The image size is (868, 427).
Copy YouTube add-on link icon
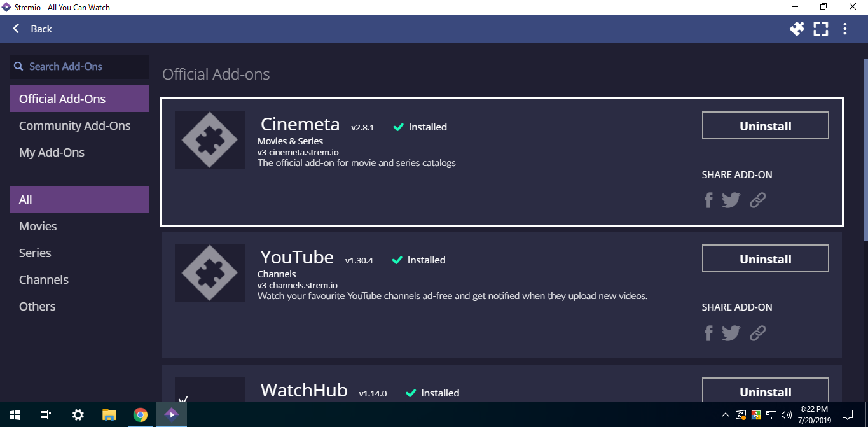tap(757, 333)
